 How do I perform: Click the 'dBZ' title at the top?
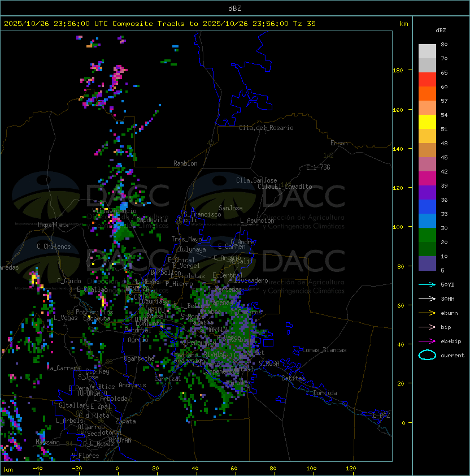point(235,8)
